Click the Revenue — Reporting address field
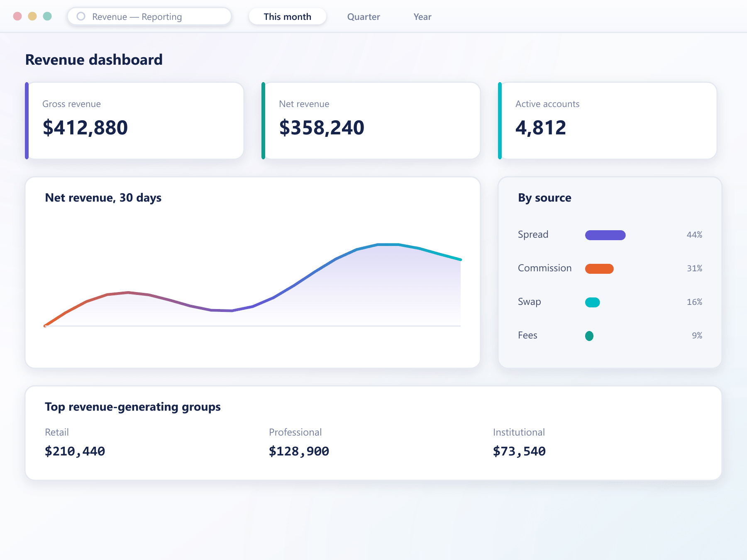This screenshot has width=747, height=560. pyautogui.click(x=149, y=17)
